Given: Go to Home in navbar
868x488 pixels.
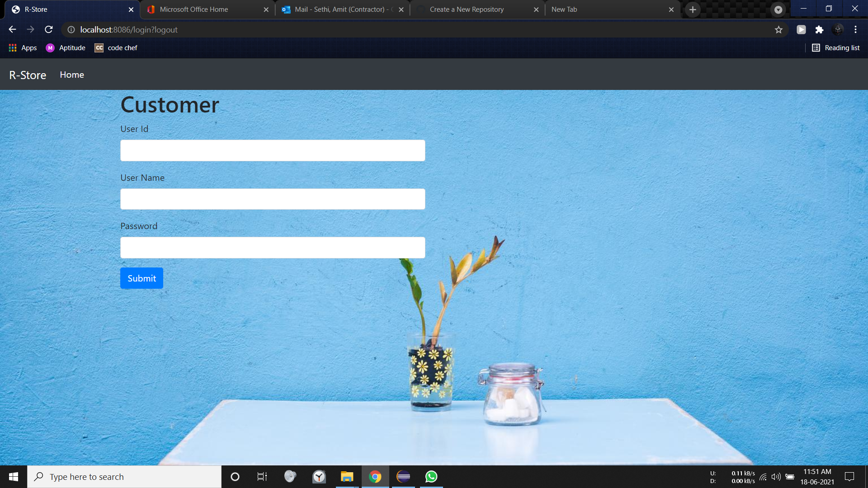Looking at the screenshot, I should click(72, 75).
